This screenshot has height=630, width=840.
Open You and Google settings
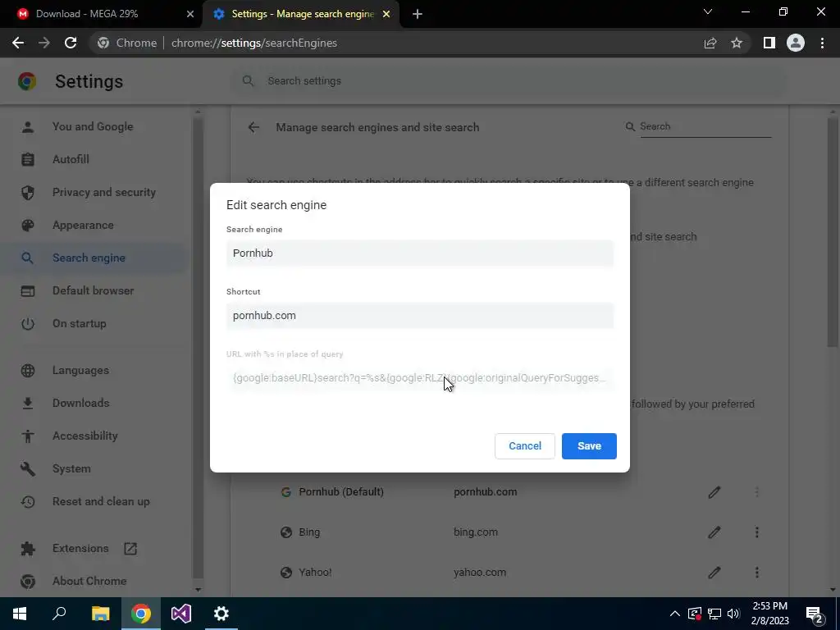pos(93,126)
